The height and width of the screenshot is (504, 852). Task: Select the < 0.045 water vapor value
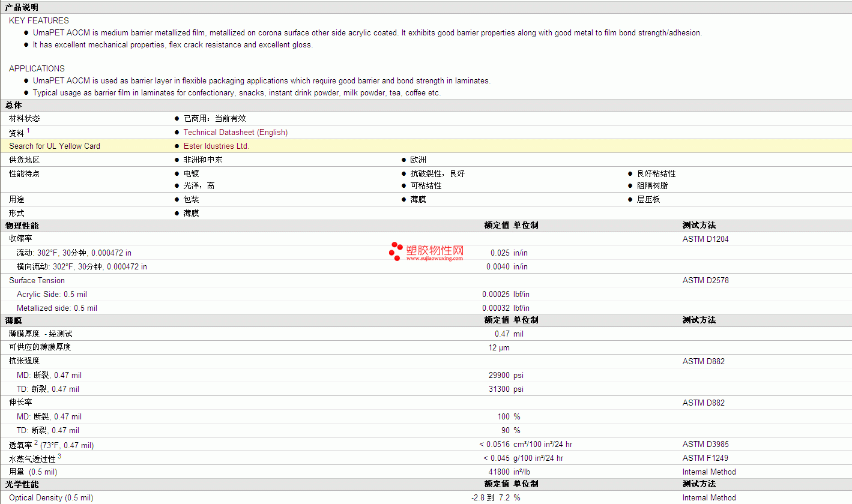pos(497,458)
